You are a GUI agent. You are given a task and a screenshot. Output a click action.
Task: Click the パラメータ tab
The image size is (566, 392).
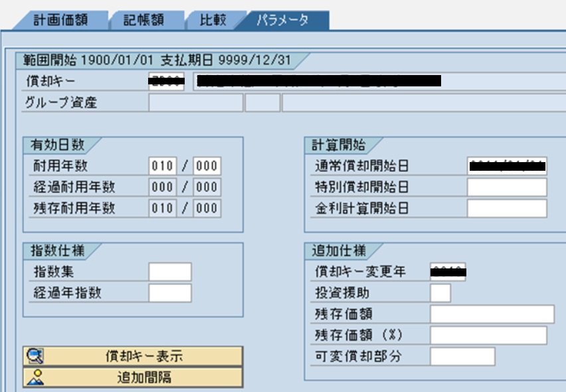tap(284, 20)
